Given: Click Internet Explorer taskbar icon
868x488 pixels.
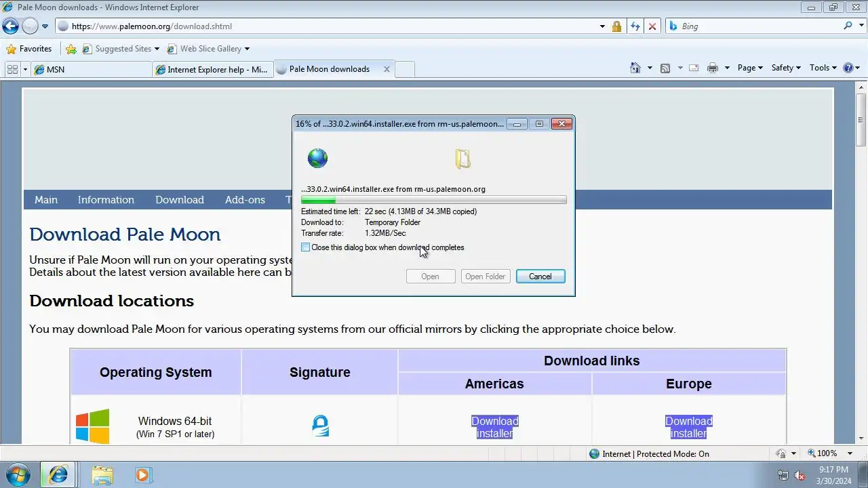Looking at the screenshot, I should pos(58,475).
